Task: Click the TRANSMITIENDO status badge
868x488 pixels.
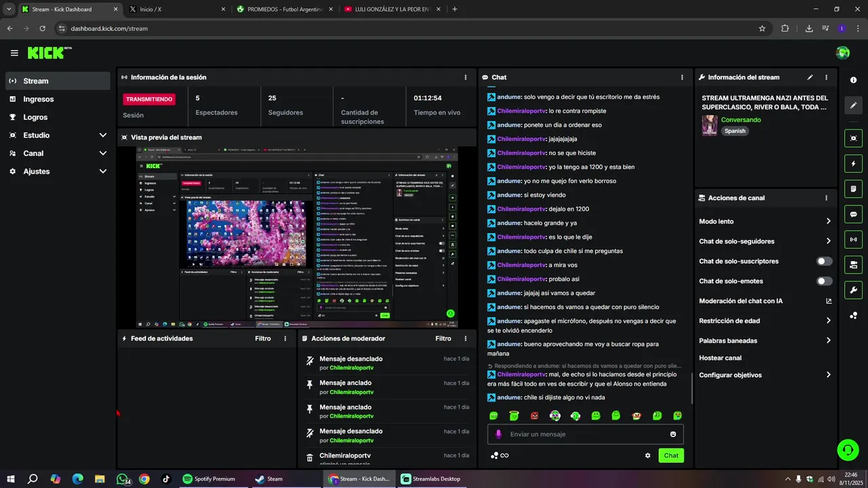Action: pyautogui.click(x=149, y=99)
